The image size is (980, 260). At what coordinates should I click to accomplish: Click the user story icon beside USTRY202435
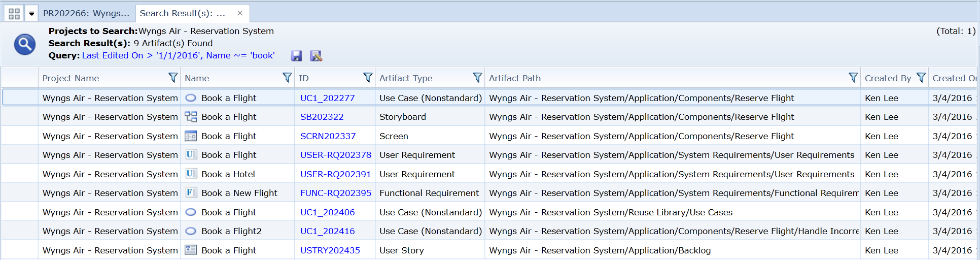point(191,250)
